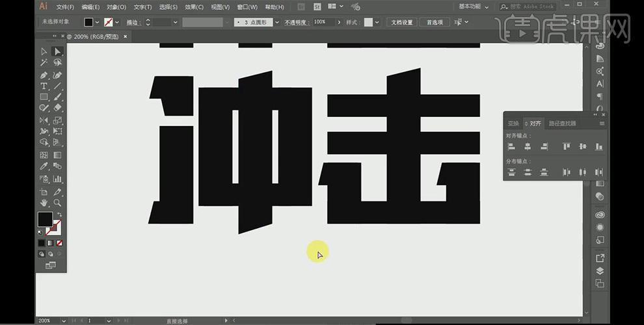Select the Line Segment tool
This screenshot has width=644, height=325.
pos(57,86)
